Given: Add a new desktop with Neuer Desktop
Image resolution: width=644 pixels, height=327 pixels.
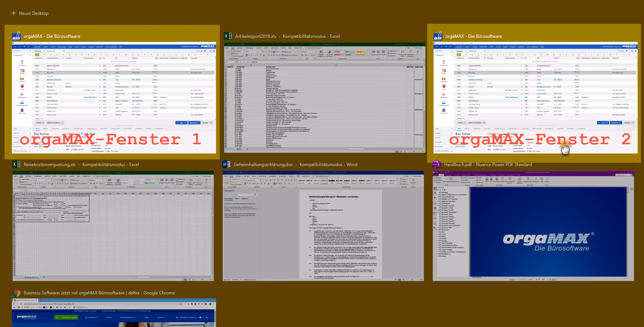Looking at the screenshot, I should 30,13.
